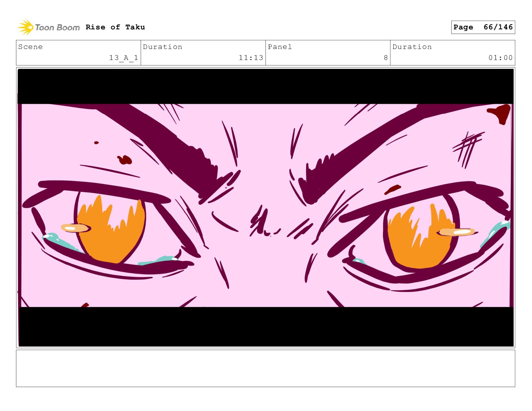Click the empty notes box below the panel
Image resolution: width=532 pixels, height=411 pixels.
click(x=266, y=368)
